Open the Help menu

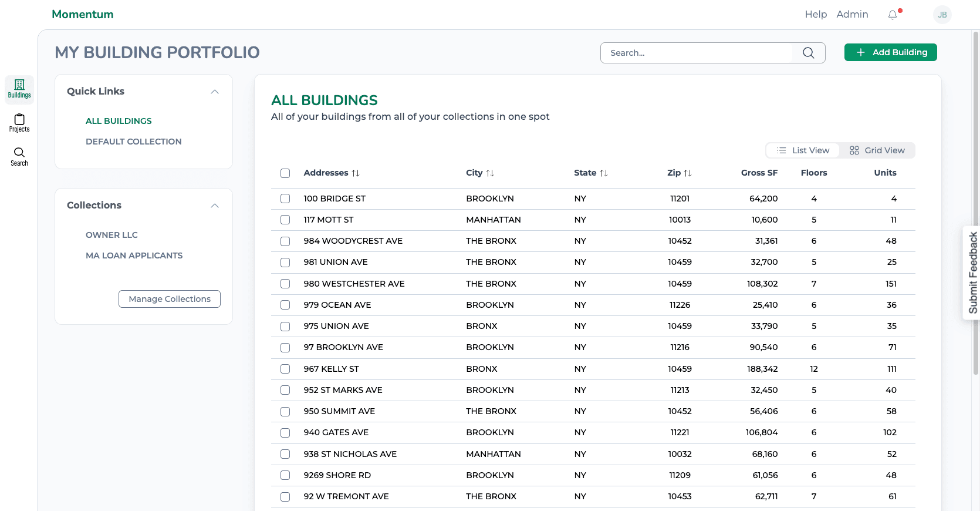coord(816,14)
